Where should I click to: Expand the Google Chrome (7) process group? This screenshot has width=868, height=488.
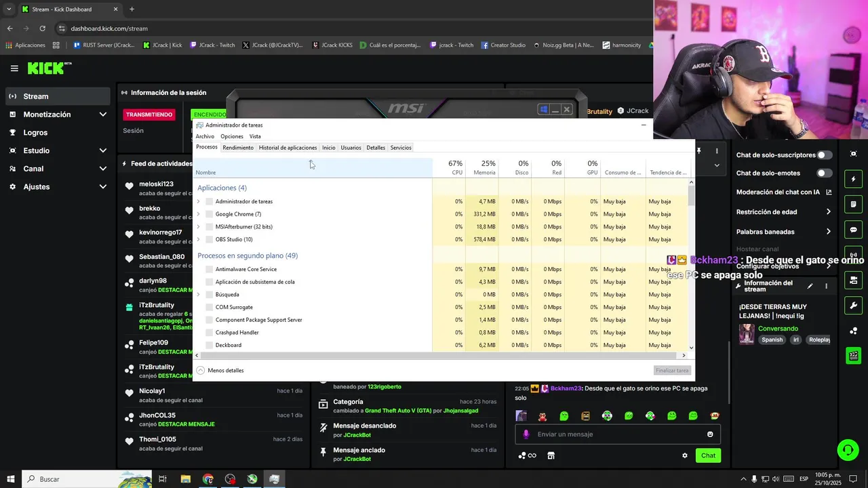[x=199, y=214]
